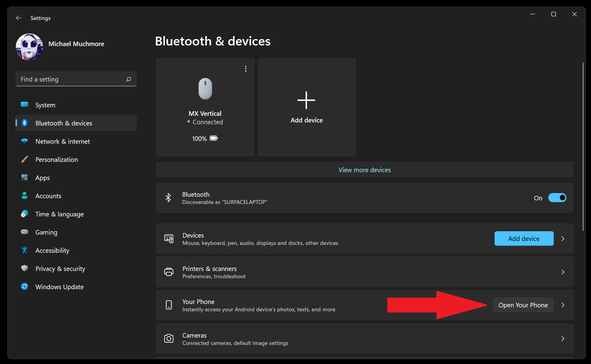This screenshot has width=591, height=364.
Task: Open Network & internet settings
Action: pyautogui.click(x=62, y=141)
